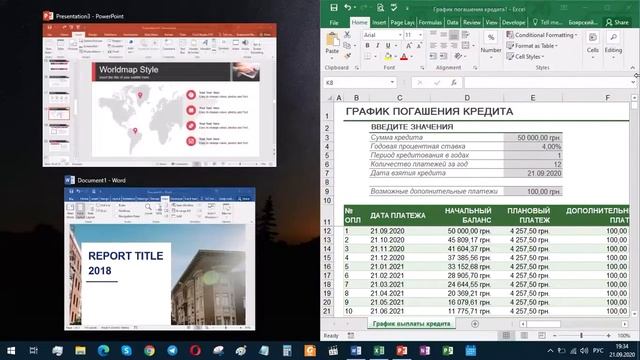Click the Share button in Excel
Viewport: 640px width, 360px height.
click(x=617, y=22)
